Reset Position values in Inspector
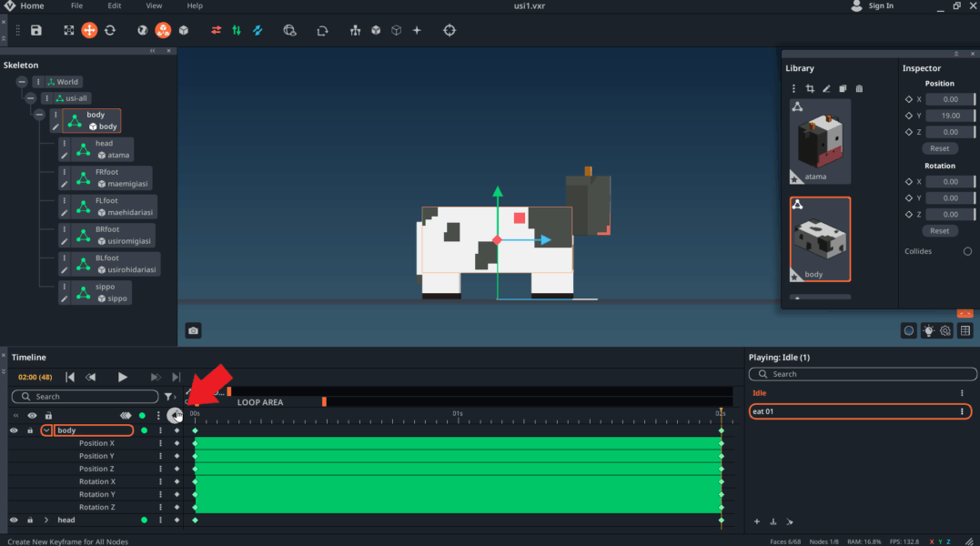980x546 pixels. pyautogui.click(x=939, y=148)
